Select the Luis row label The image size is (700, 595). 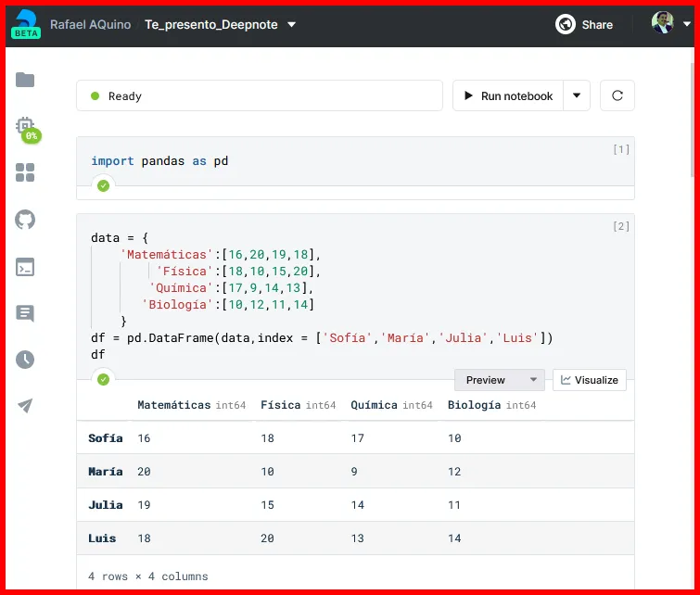click(x=102, y=538)
